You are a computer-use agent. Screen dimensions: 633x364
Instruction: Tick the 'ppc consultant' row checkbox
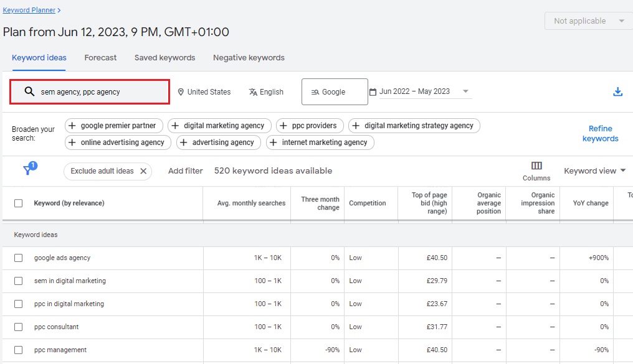pyautogui.click(x=19, y=327)
